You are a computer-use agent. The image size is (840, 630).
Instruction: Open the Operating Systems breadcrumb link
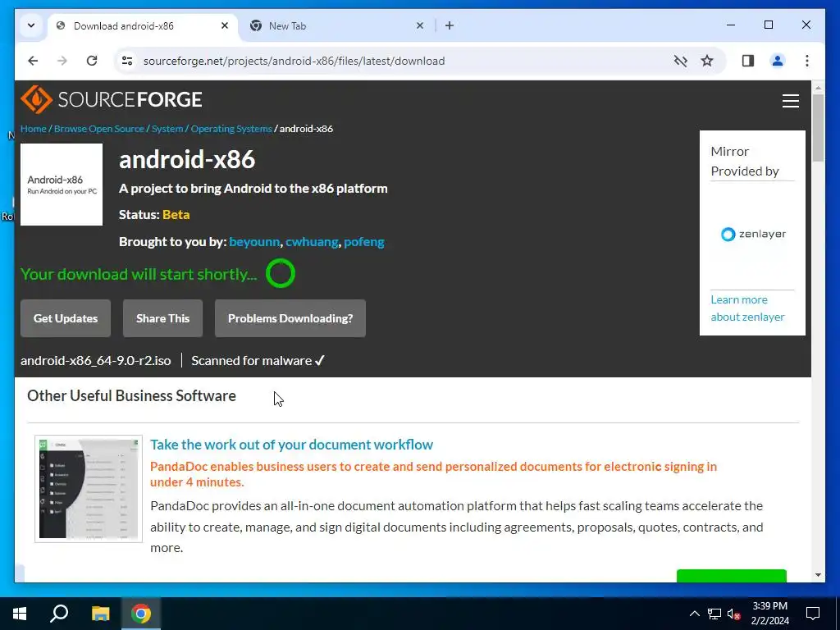coord(231,129)
